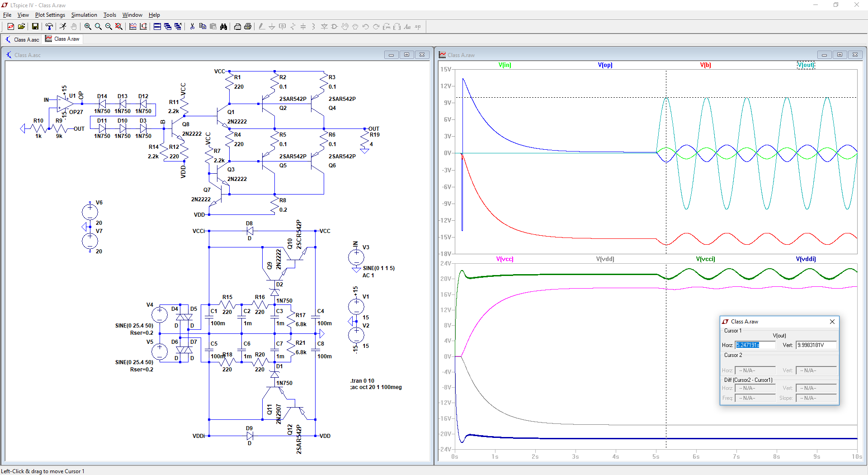
Task: Click the V(vcc) trace label
Action: point(505,259)
